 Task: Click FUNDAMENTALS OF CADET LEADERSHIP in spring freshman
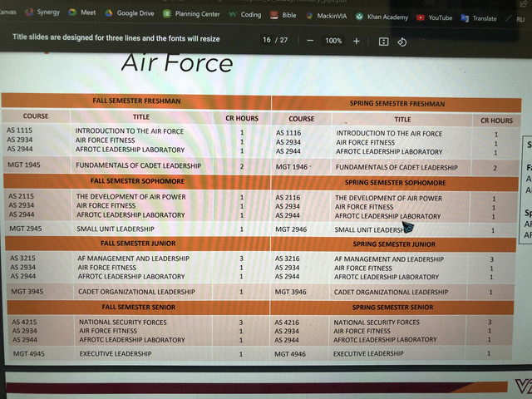click(397, 168)
